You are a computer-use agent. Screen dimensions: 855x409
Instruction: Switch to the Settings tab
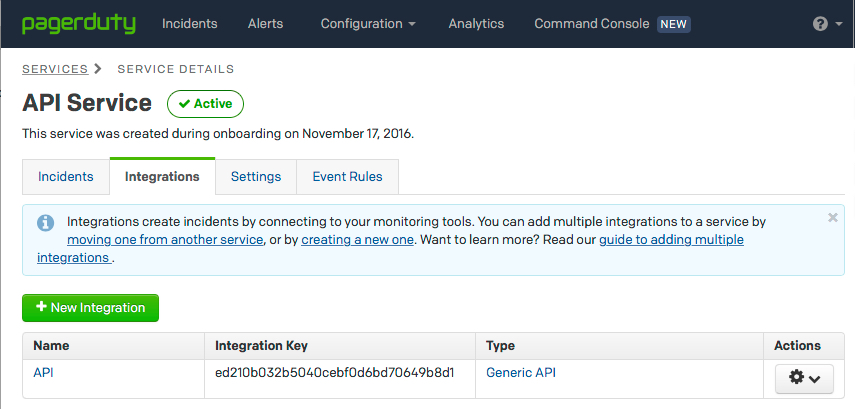click(256, 176)
